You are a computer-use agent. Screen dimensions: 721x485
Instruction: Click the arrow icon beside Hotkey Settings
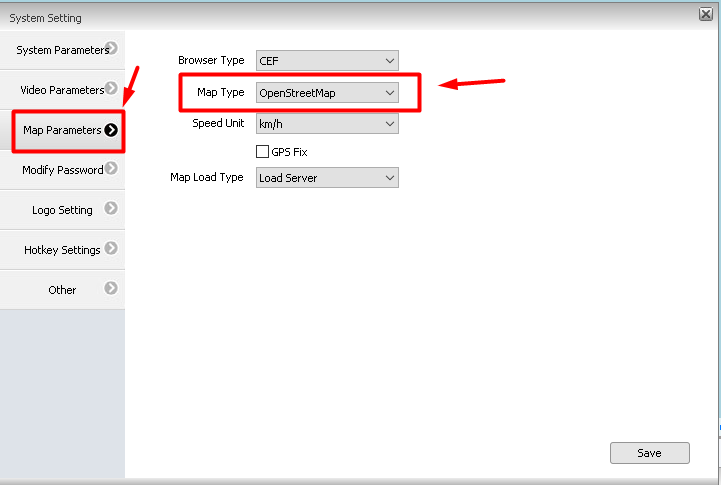click(111, 249)
